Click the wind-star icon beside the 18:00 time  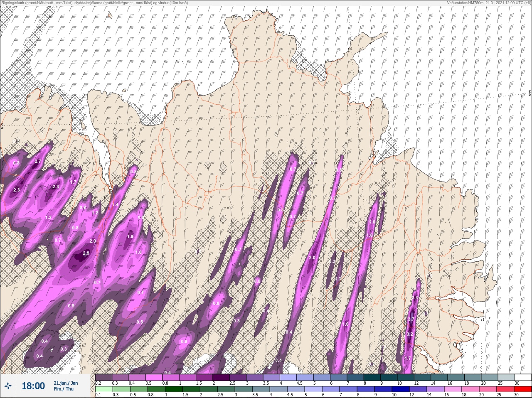pos(8,386)
